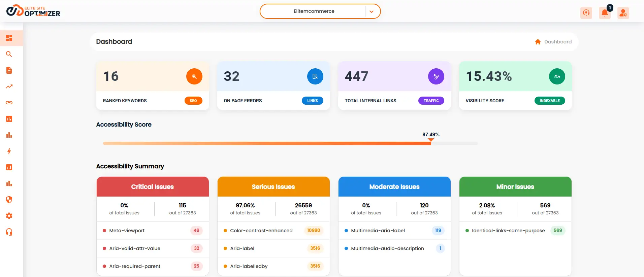The image size is (644, 277).
Task: Open the gear settings icon in sidebar
Action: pyautogui.click(x=9, y=216)
